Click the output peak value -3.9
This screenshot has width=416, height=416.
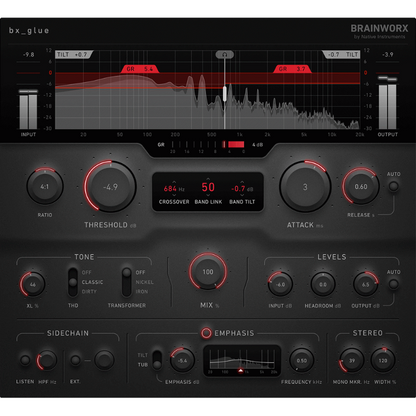coord(388,55)
